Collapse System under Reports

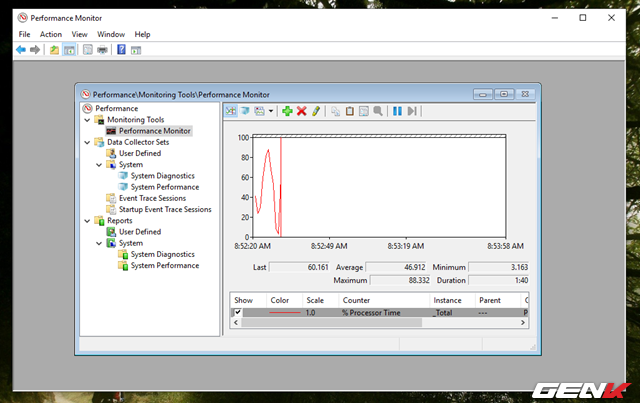click(x=99, y=243)
